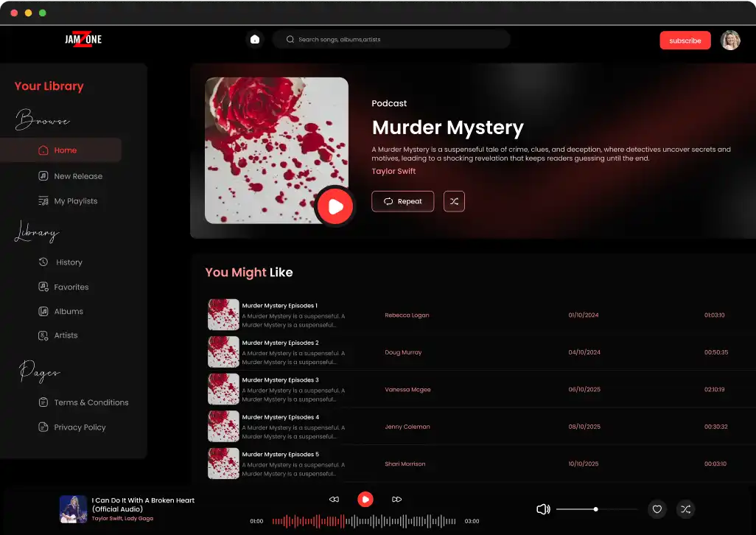
Task: Open Albums in the library
Action: pyautogui.click(x=60, y=312)
